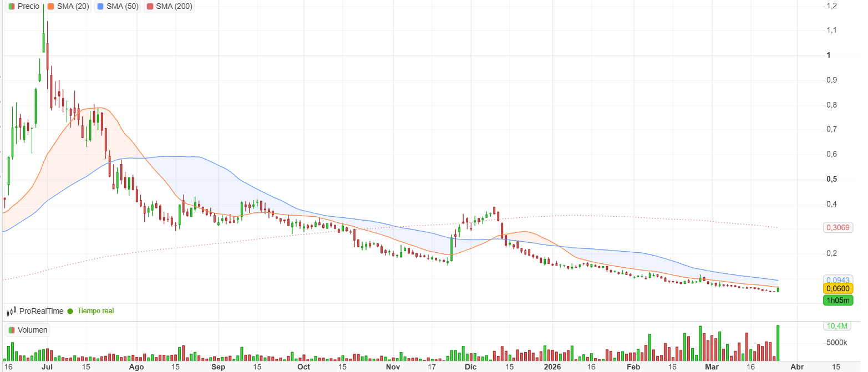This screenshot has width=868, height=372.
Task: Click the bold 0,5 price axis label
Action: click(x=831, y=179)
